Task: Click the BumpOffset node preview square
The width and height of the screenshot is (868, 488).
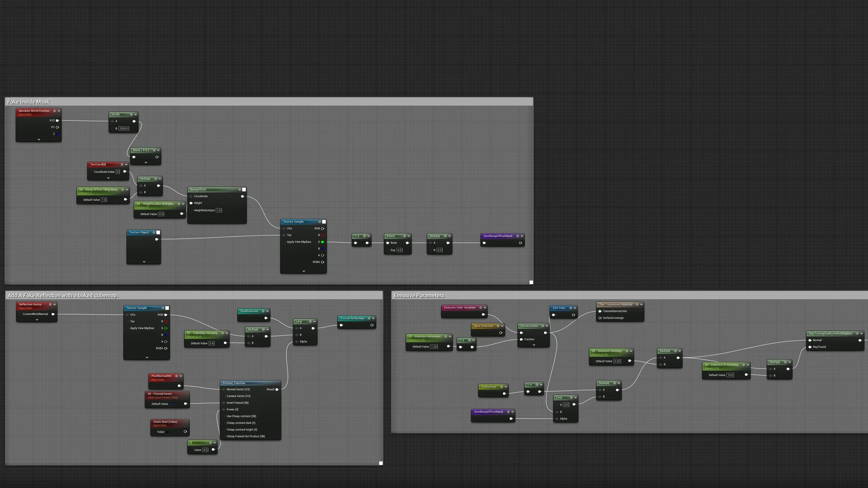Action: click(244, 189)
